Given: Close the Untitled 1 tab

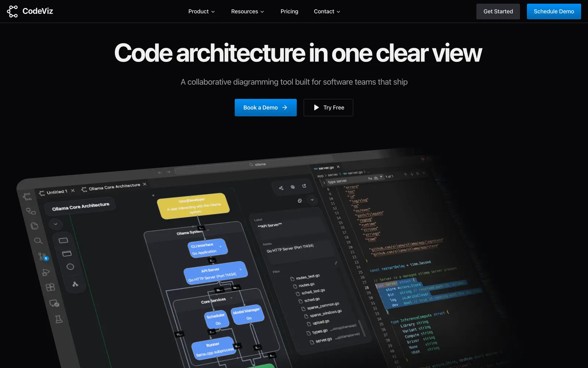Looking at the screenshot, I should [73, 190].
